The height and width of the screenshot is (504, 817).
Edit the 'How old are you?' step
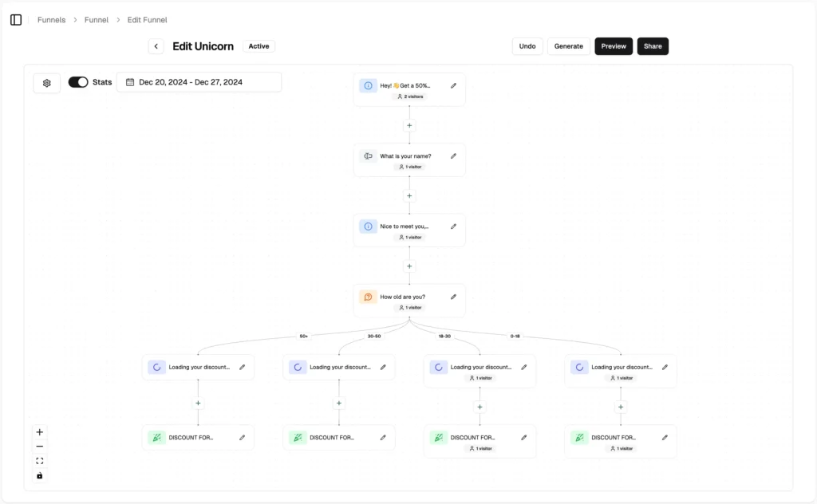pyautogui.click(x=453, y=297)
